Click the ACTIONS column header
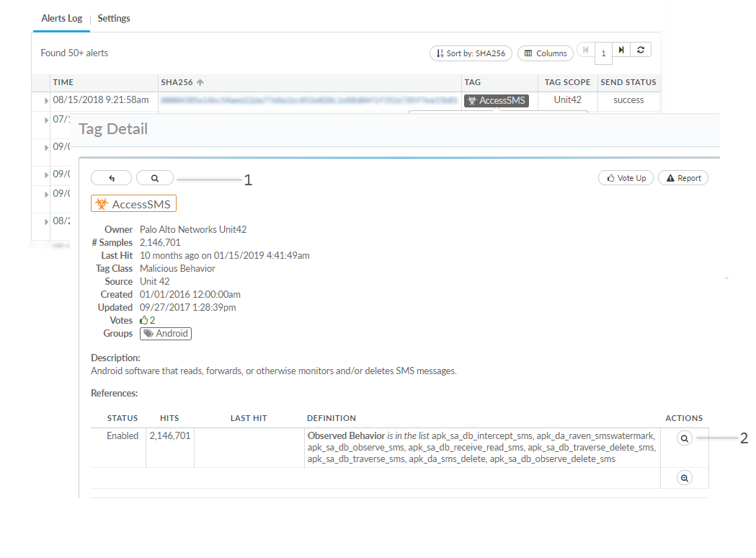Image resolution: width=756 pixels, height=558 pixels. 684,418
